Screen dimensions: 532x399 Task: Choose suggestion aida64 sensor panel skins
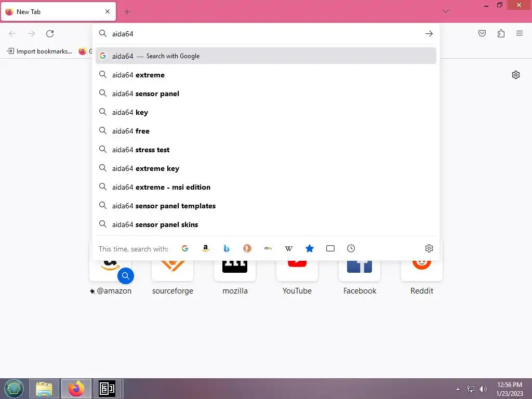click(x=266, y=224)
